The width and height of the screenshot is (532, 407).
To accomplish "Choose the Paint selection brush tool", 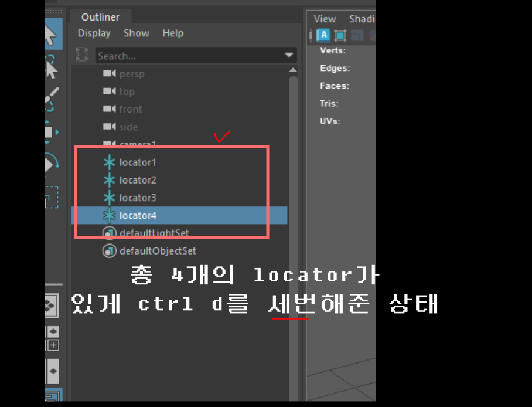I will click(52, 99).
